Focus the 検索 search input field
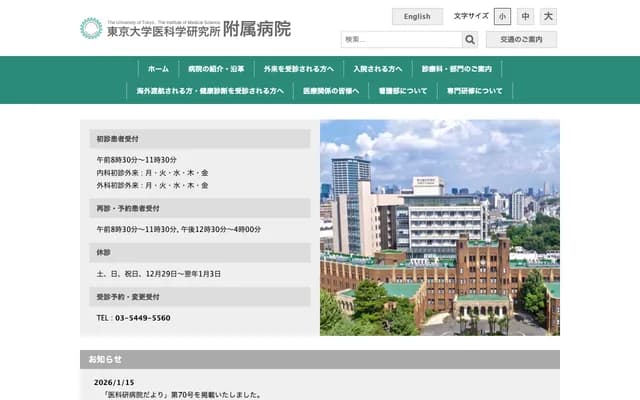 pos(402,40)
